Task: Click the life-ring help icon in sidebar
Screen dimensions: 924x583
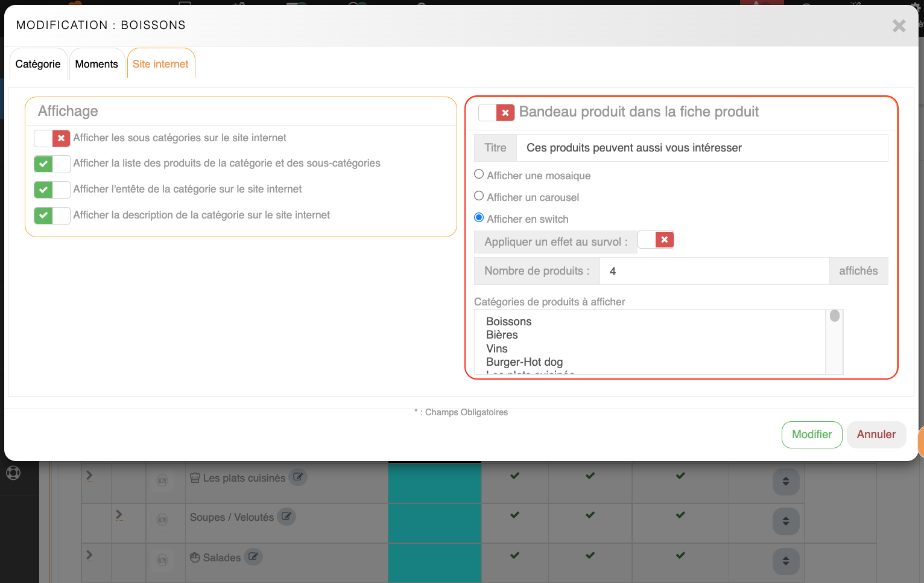Action: click(13, 473)
